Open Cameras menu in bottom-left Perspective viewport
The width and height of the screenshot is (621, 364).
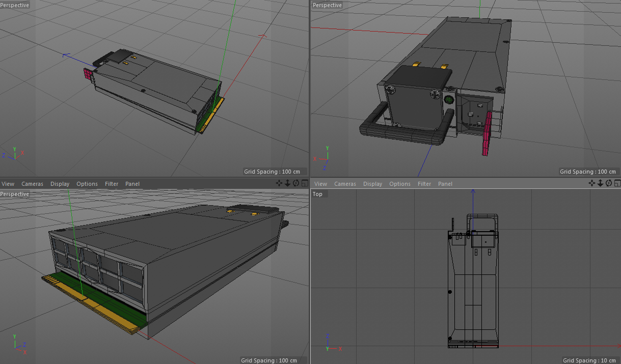[33, 184]
